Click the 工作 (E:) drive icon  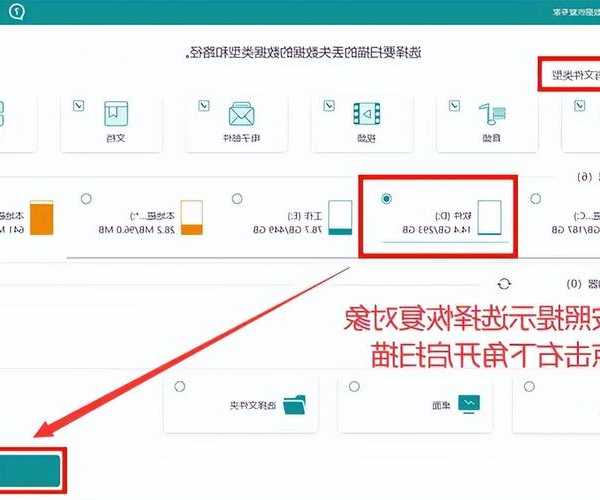pos(341,217)
